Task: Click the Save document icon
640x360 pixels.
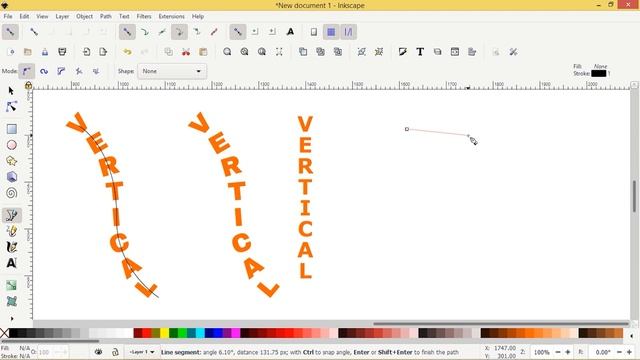Action: [45, 52]
